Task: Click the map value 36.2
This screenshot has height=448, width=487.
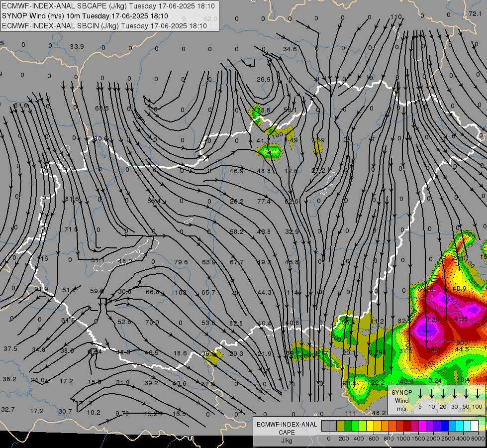Action: coord(9,379)
